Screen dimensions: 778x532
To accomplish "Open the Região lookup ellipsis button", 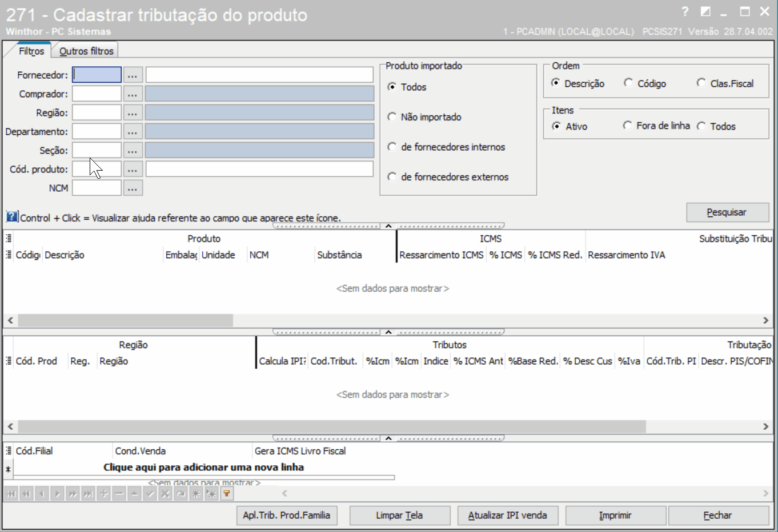I will [x=133, y=112].
